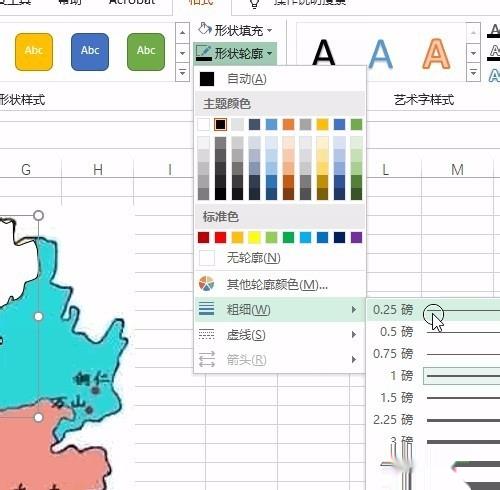
Task: Expand the Weight submenu arrow
Action: tap(354, 310)
